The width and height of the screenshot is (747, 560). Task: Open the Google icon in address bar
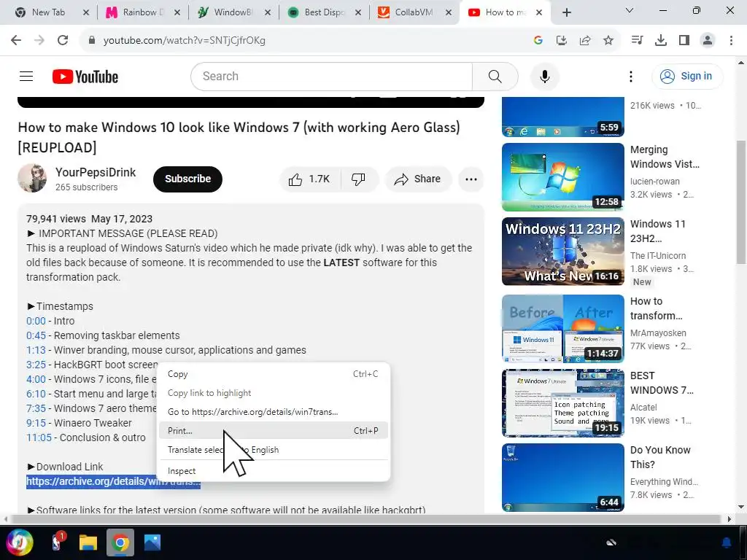[538, 41]
